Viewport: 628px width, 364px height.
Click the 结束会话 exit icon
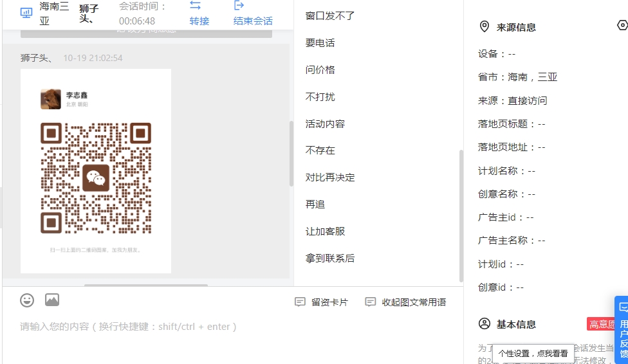(239, 5)
